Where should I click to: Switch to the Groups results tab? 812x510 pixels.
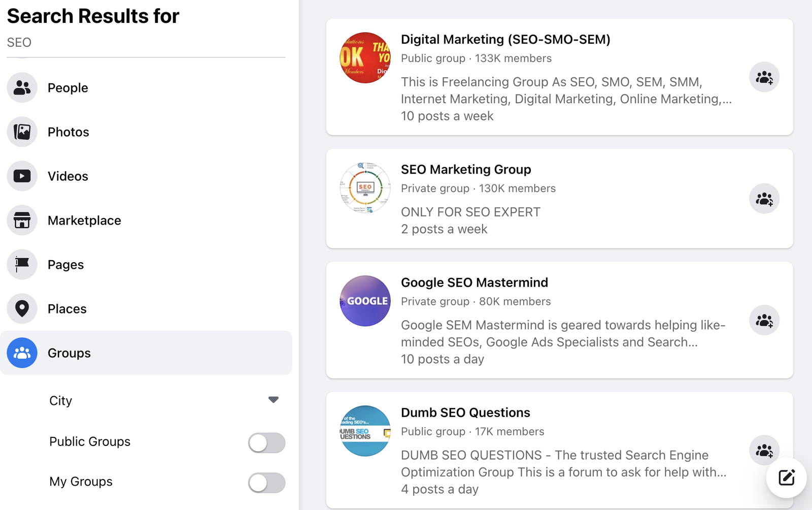[x=69, y=353]
